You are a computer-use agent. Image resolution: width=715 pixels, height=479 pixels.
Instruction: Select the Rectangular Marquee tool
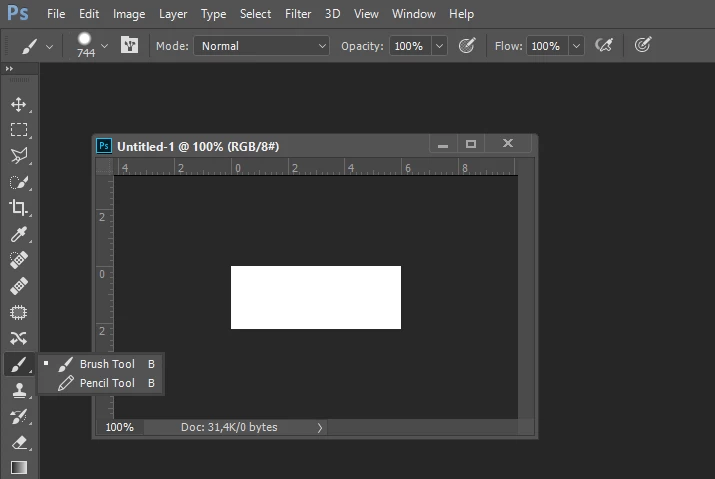coord(19,130)
